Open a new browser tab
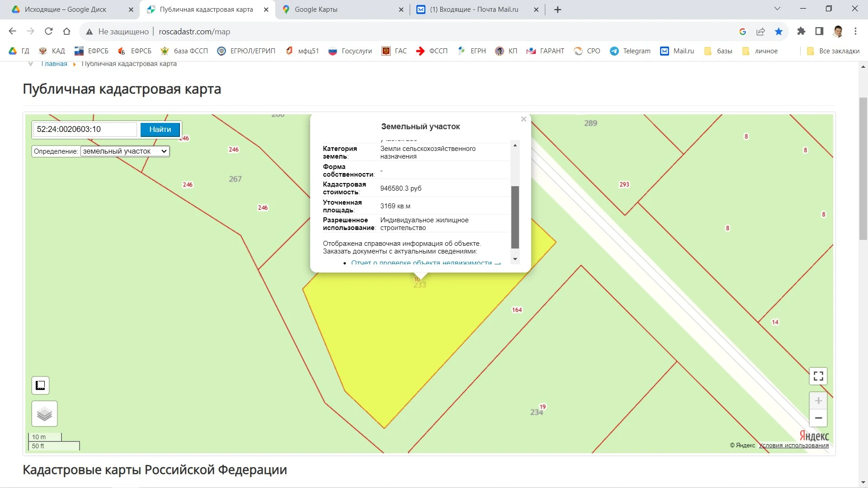The height and width of the screenshot is (488, 868). 558,9
